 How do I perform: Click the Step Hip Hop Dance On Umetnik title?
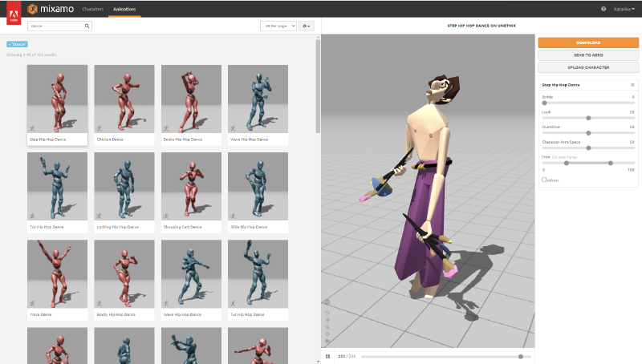481,26
